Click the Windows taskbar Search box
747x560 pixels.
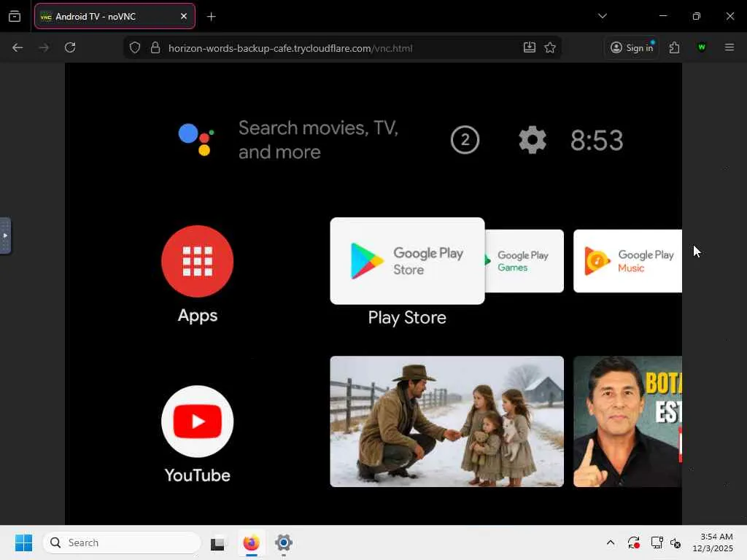click(122, 542)
